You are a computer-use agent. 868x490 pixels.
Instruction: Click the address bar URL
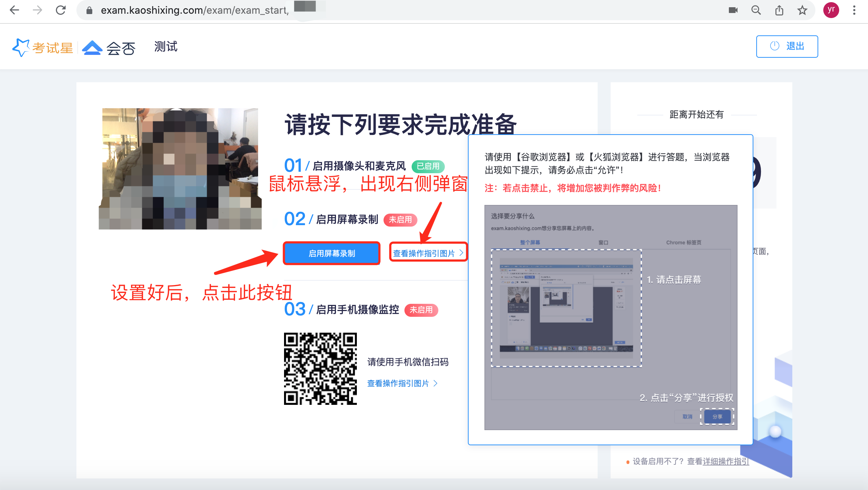[x=195, y=10]
